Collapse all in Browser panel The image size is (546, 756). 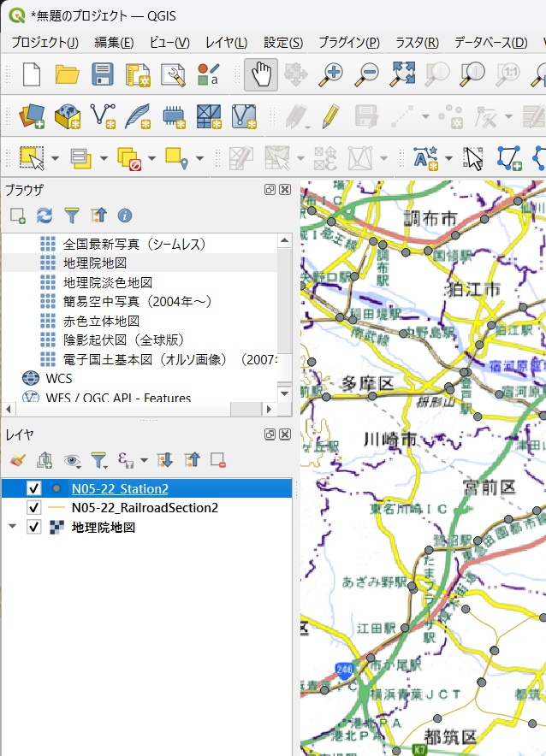98,216
